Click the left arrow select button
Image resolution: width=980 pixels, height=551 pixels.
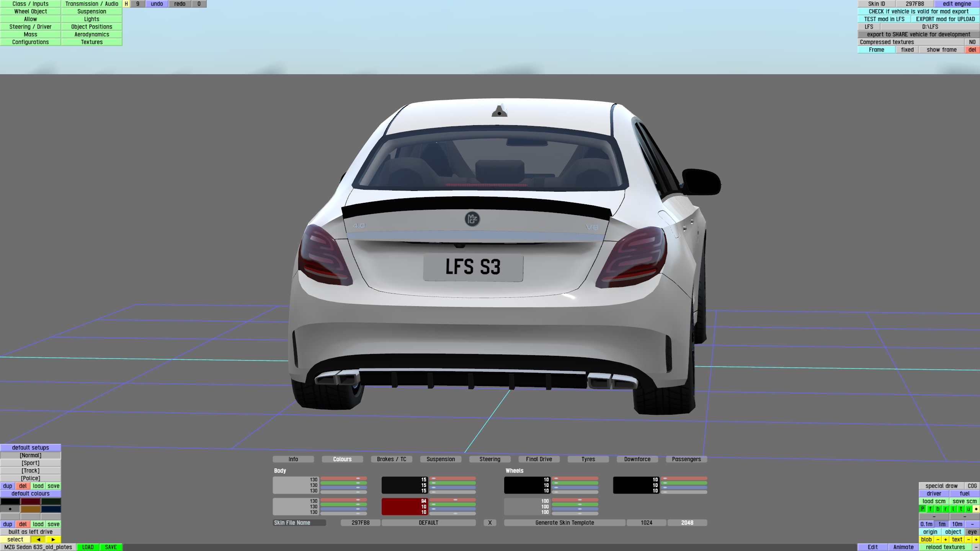(x=38, y=540)
